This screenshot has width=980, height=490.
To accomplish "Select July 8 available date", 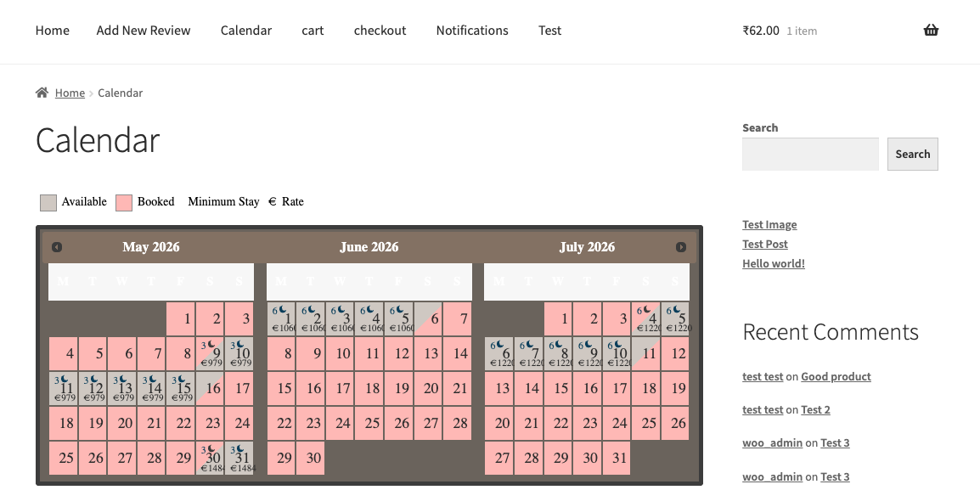I will click(559, 353).
